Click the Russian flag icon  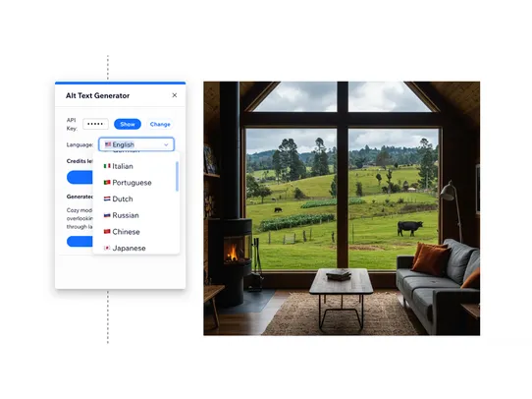(x=107, y=215)
